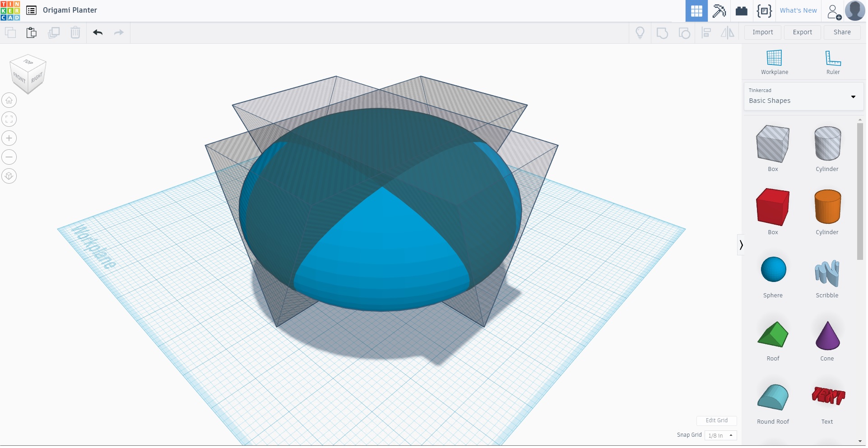Open the Codeblocks editor icon
Screen dimensions: 868x448
tap(764, 11)
